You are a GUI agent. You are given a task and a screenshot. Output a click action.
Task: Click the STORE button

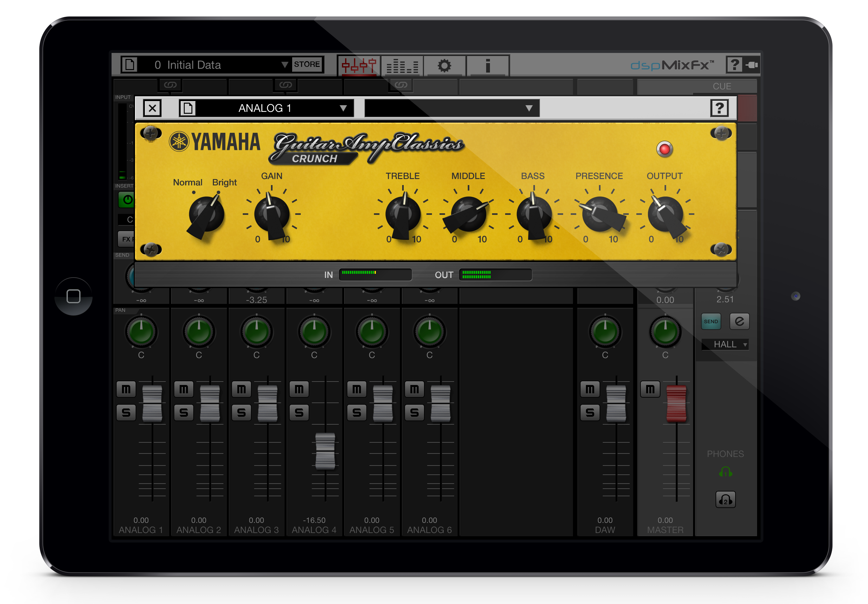tap(306, 64)
